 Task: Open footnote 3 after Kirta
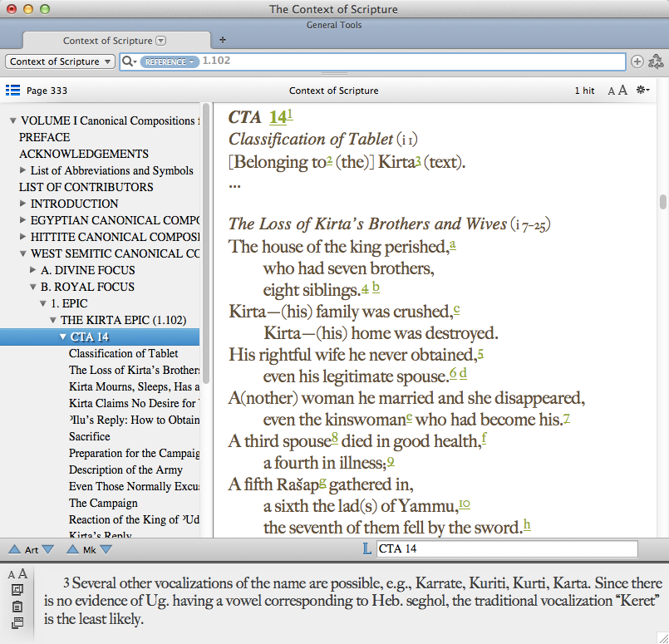point(418,160)
